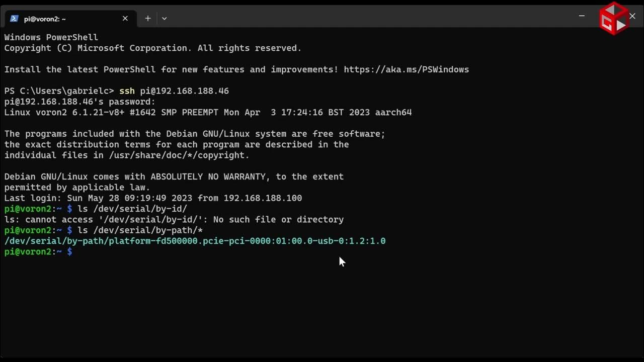Expand the terminal profiles dropdown chevron
This screenshot has height=362, width=644.
click(x=164, y=19)
